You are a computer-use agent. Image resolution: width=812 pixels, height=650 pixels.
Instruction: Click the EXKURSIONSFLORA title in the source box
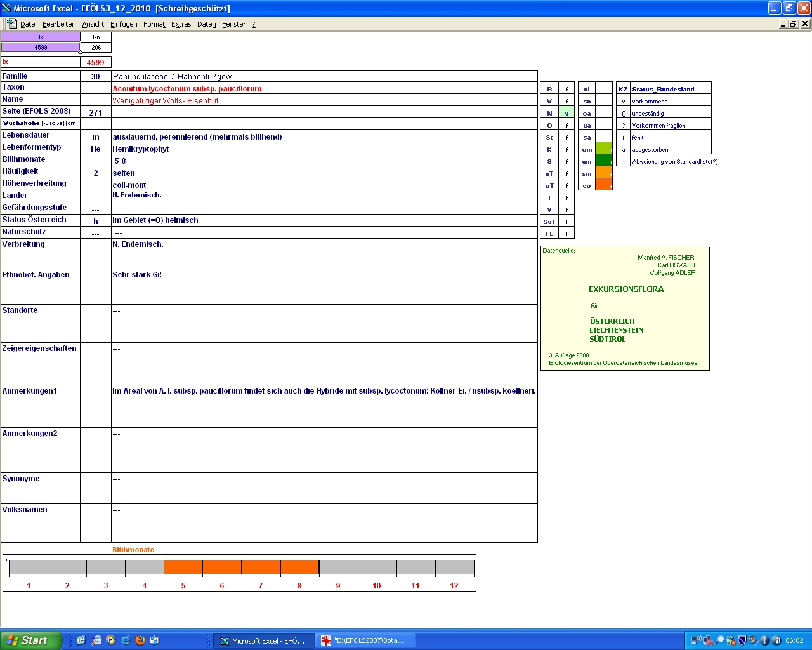click(626, 289)
